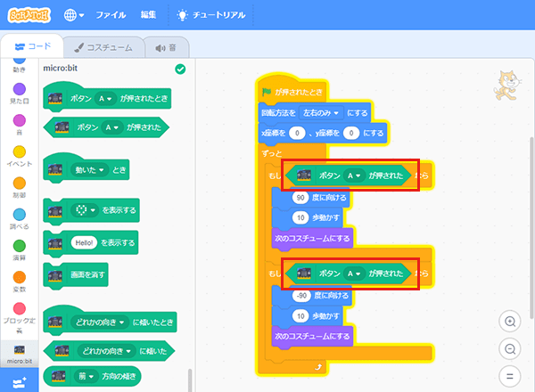Open button dropdown in second もし block
The width and height of the screenshot is (535, 392).
tap(354, 274)
